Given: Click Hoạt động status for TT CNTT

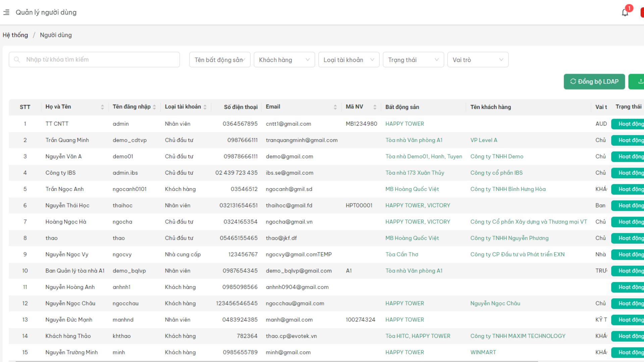Looking at the screenshot, I should (628, 124).
